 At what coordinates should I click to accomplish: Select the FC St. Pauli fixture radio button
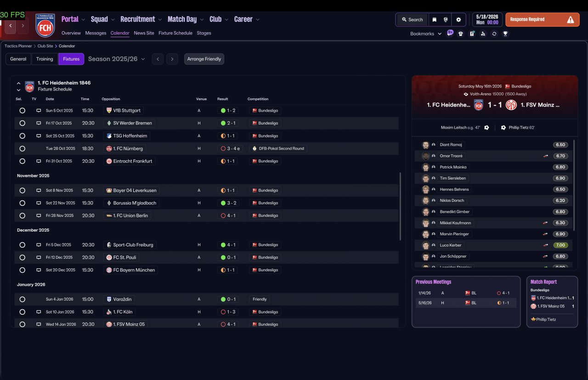point(22,257)
